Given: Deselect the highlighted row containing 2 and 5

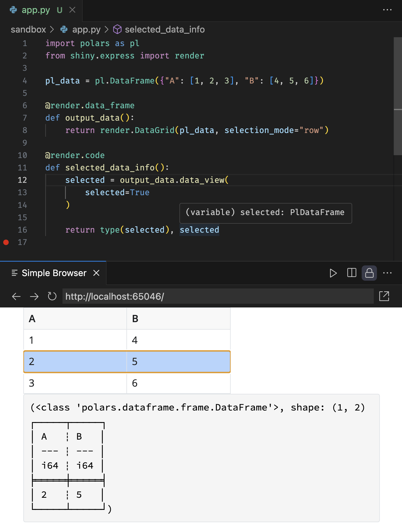Looking at the screenshot, I should [x=127, y=362].
